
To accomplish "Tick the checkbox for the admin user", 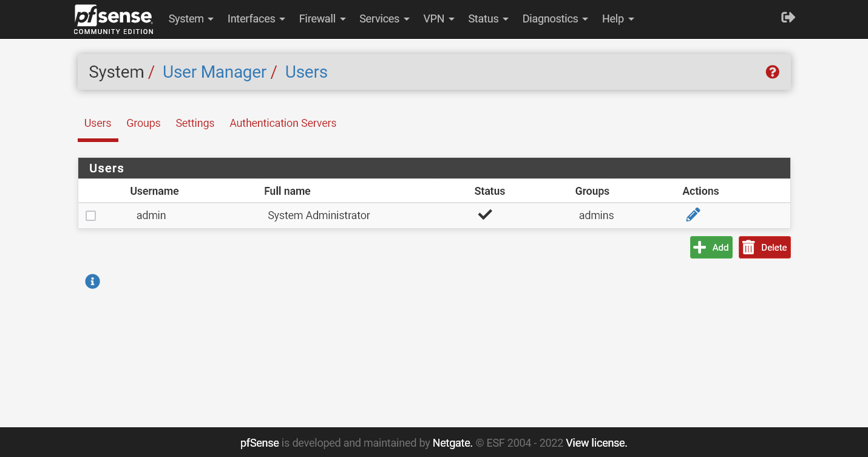I will point(91,216).
